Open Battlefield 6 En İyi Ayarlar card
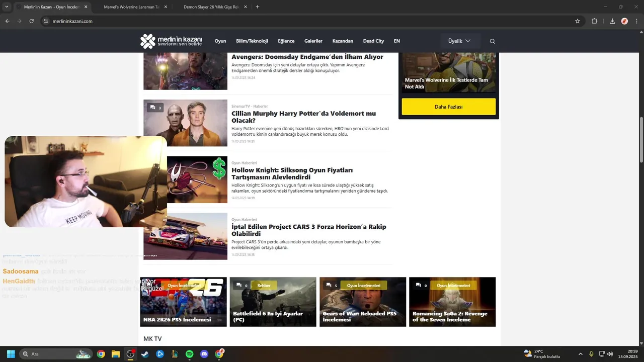The image size is (644, 362). [x=273, y=302]
